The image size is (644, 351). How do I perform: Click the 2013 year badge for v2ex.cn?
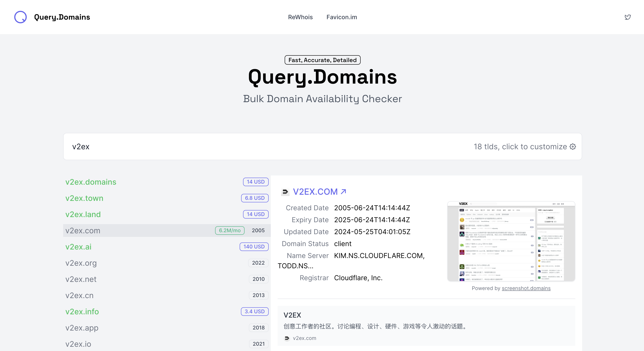click(258, 296)
